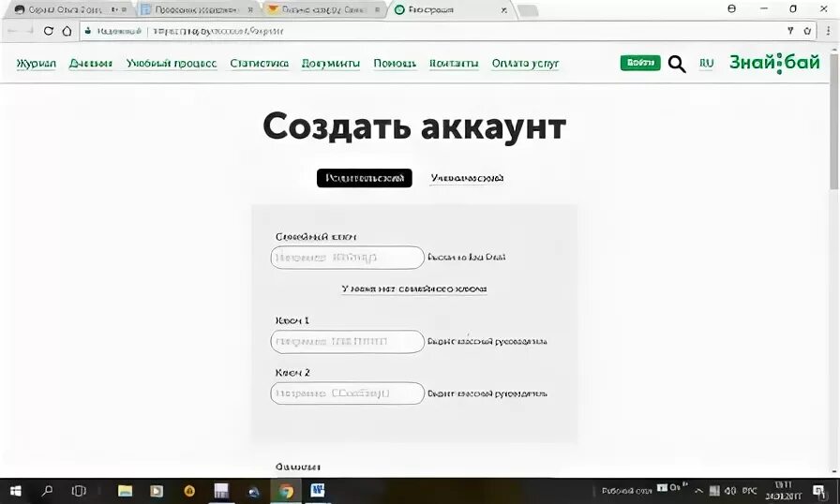The height and width of the screenshot is (504, 840).
Task: Open File Explorer from the taskbar
Action: pos(125,491)
